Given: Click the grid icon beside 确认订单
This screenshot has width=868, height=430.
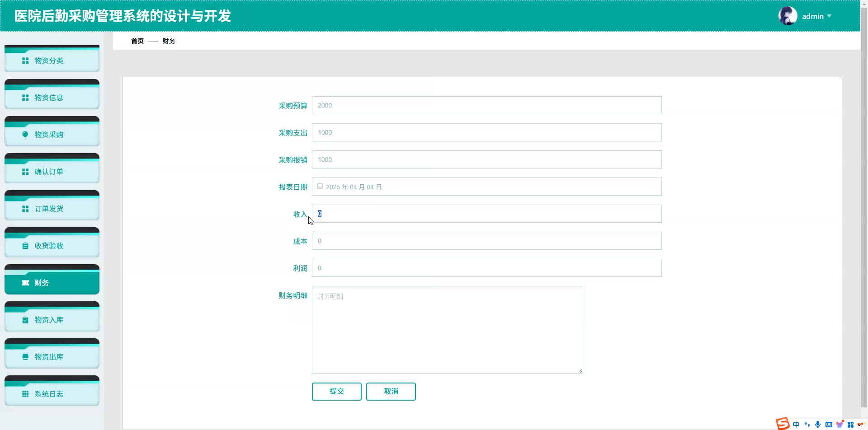Looking at the screenshot, I should pyautogui.click(x=25, y=172).
